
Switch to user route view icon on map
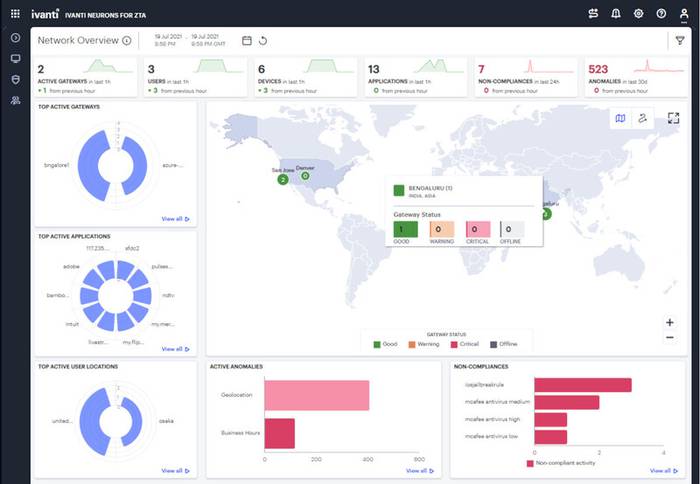(x=642, y=118)
